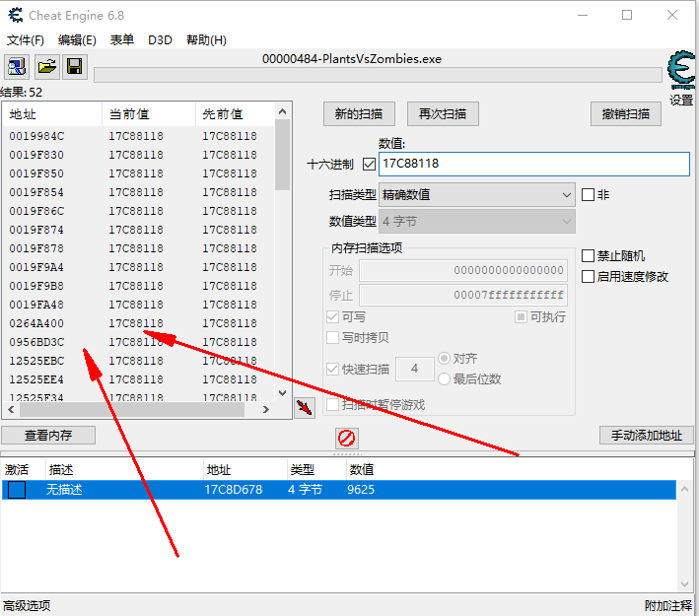Click 附加注释 in the status bar
Screen dimensions: 699x616
(667, 606)
